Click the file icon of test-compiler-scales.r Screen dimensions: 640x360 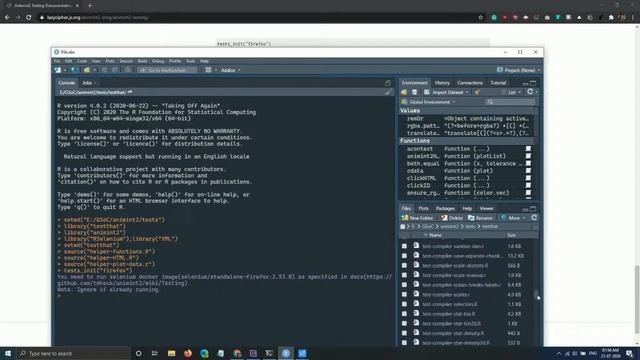pyautogui.click(x=416, y=294)
